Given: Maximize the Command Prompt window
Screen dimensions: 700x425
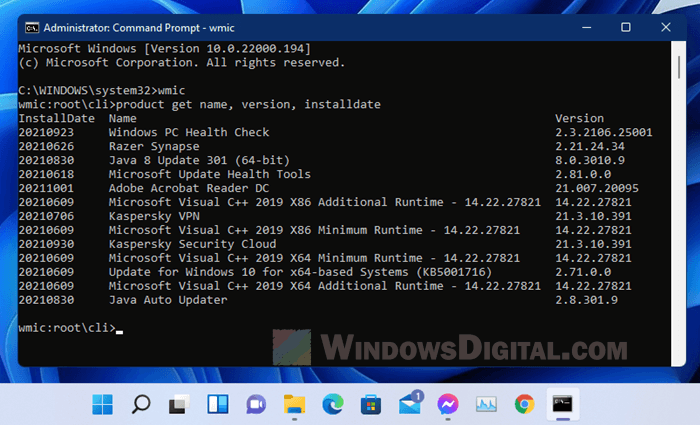Looking at the screenshot, I should 625,27.
